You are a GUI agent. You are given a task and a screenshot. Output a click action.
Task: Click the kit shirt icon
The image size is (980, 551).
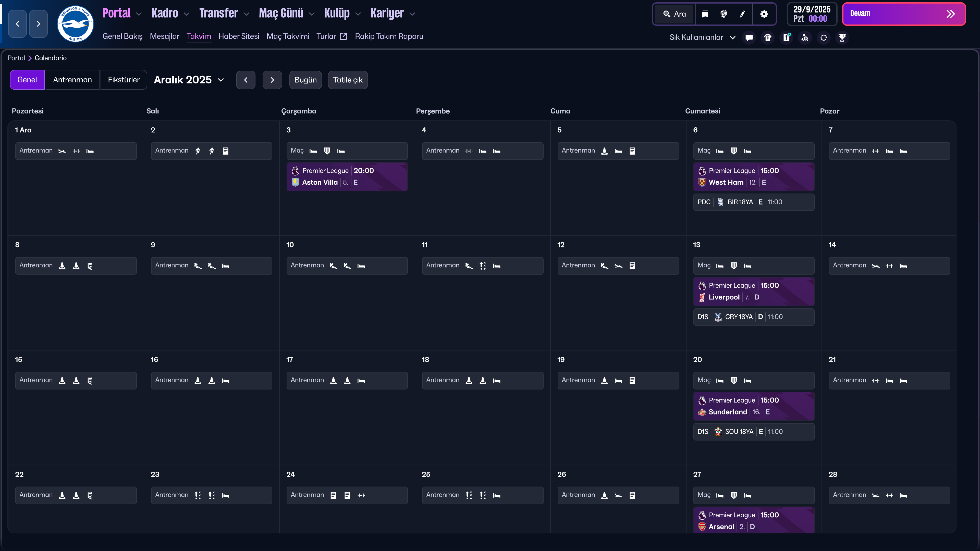(x=767, y=37)
